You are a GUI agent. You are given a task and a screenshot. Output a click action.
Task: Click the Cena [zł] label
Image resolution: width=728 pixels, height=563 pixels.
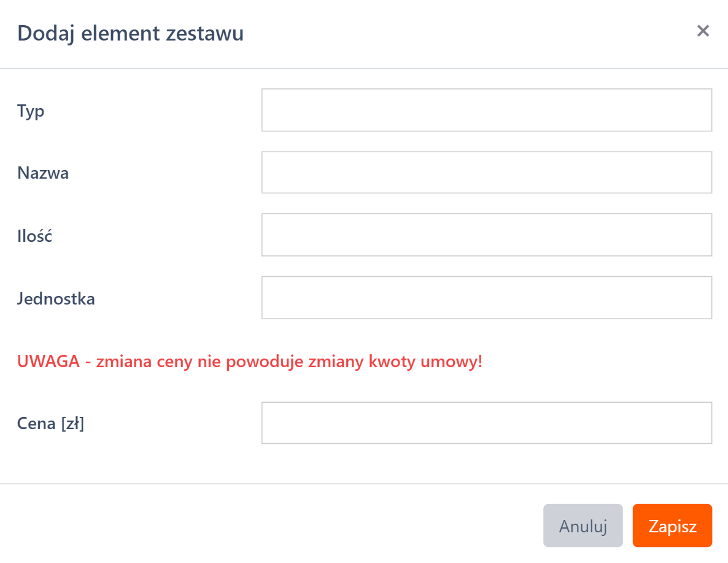(x=50, y=423)
